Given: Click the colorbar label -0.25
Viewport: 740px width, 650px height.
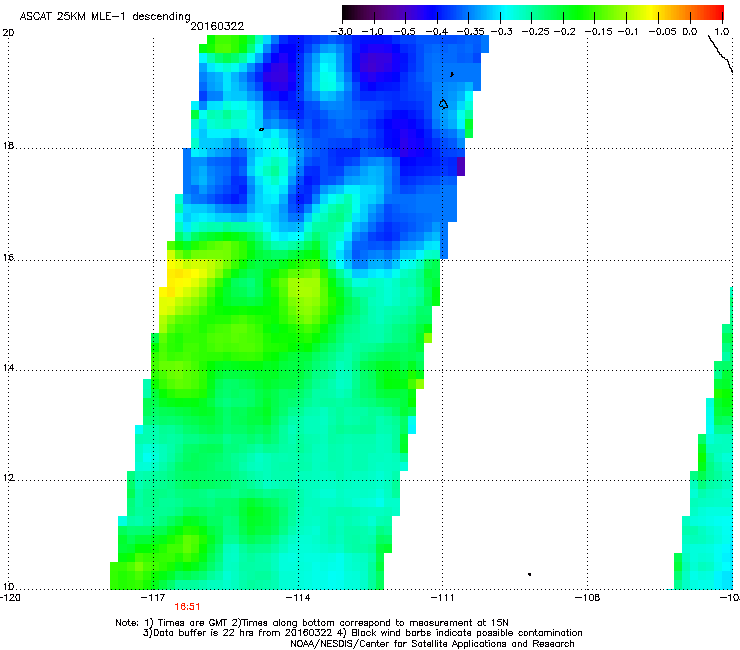Looking at the screenshot, I should (x=535, y=32).
